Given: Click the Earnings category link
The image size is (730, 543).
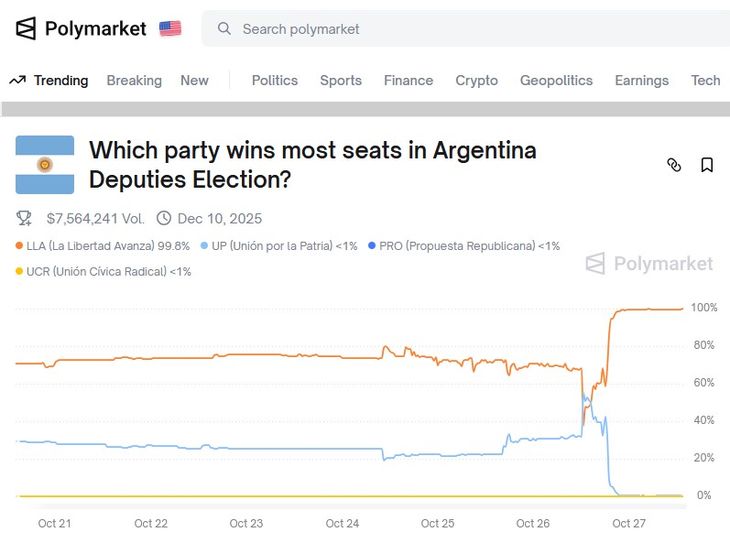Looking at the screenshot, I should coord(641,80).
